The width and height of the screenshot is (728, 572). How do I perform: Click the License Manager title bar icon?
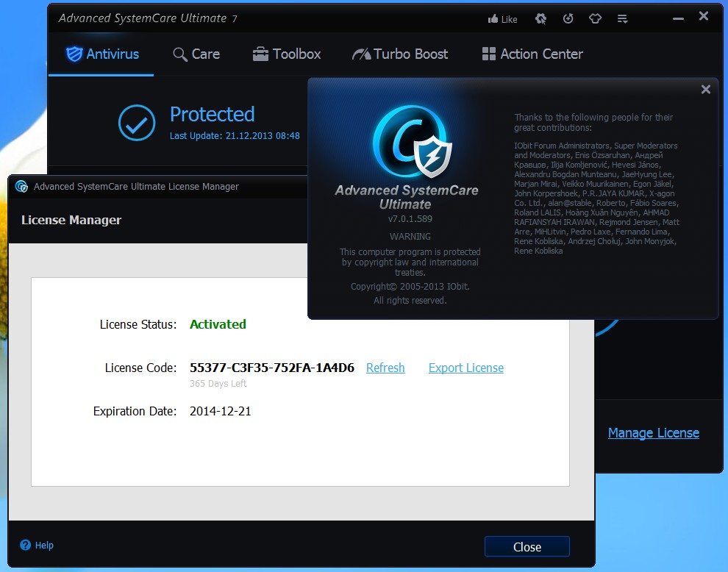[21, 186]
